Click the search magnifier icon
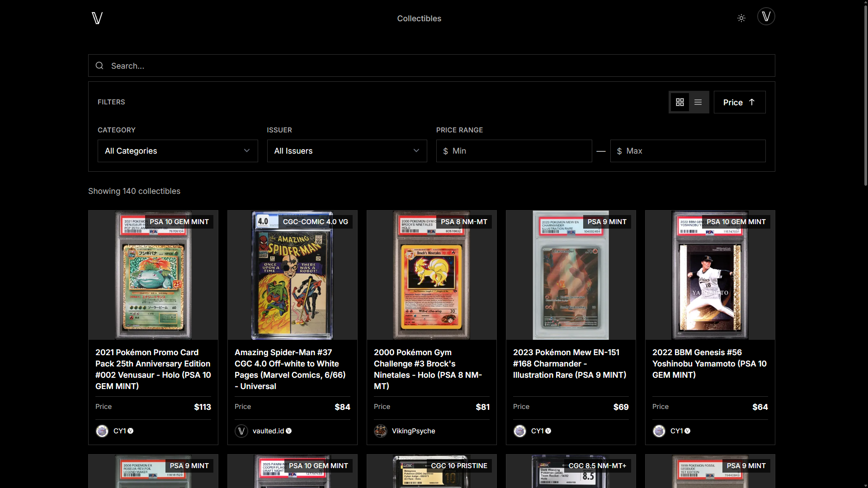This screenshot has height=488, width=868. [x=99, y=66]
